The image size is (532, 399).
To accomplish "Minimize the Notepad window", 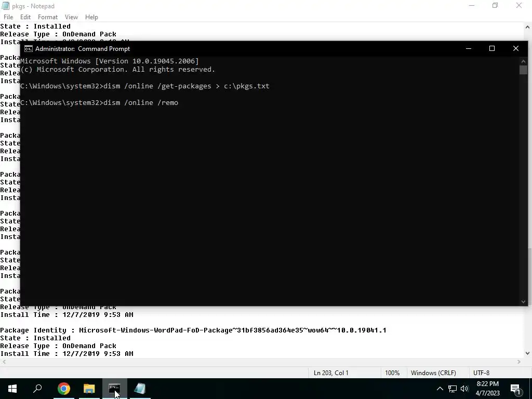I will coord(472,6).
